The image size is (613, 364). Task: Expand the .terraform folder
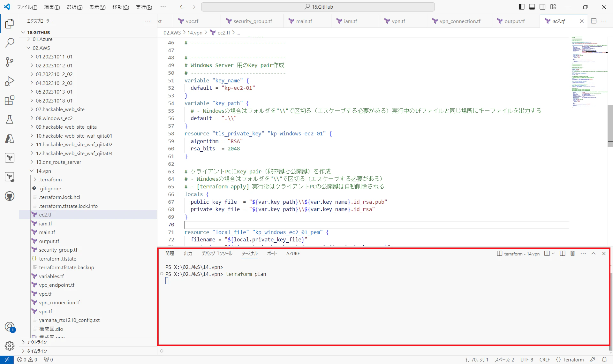[50, 179]
